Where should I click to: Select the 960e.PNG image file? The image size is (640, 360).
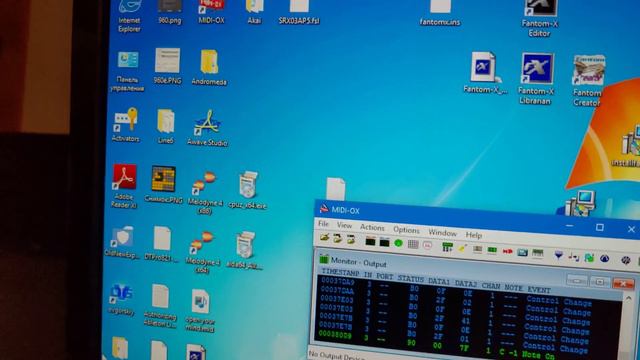pyautogui.click(x=167, y=66)
